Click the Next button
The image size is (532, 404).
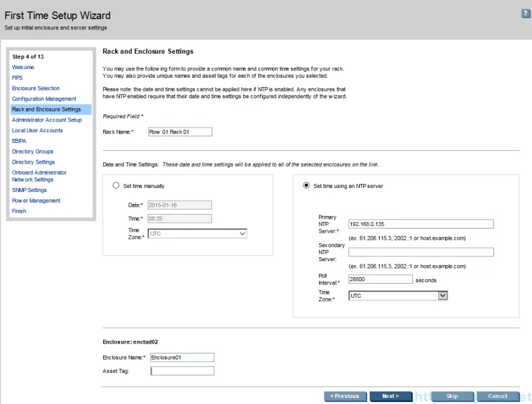coord(391,396)
